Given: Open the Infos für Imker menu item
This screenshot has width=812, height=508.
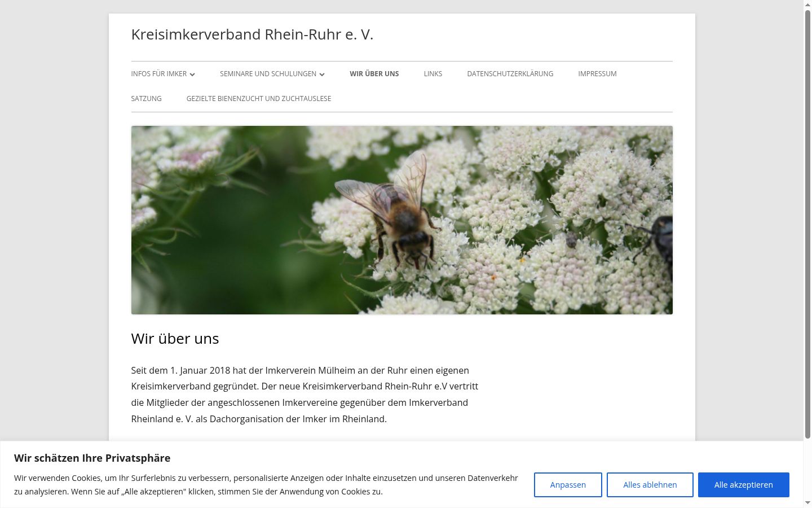Looking at the screenshot, I should tap(159, 74).
